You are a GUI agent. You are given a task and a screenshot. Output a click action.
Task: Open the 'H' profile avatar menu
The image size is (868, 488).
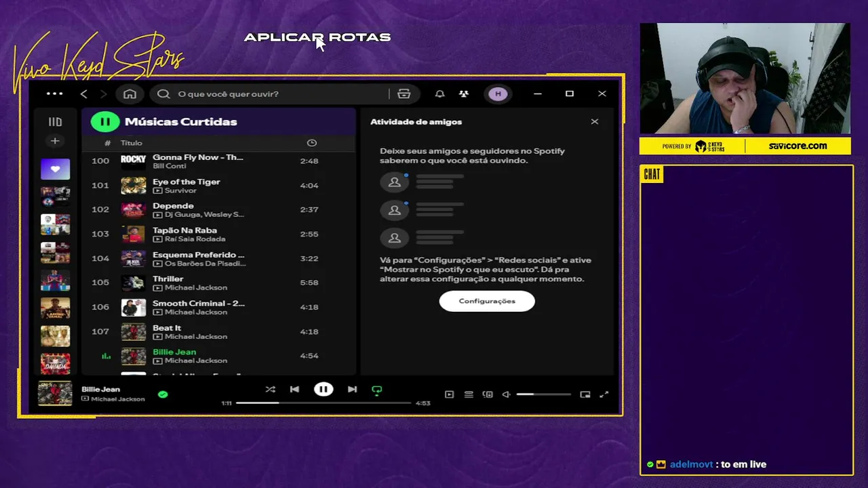498,94
